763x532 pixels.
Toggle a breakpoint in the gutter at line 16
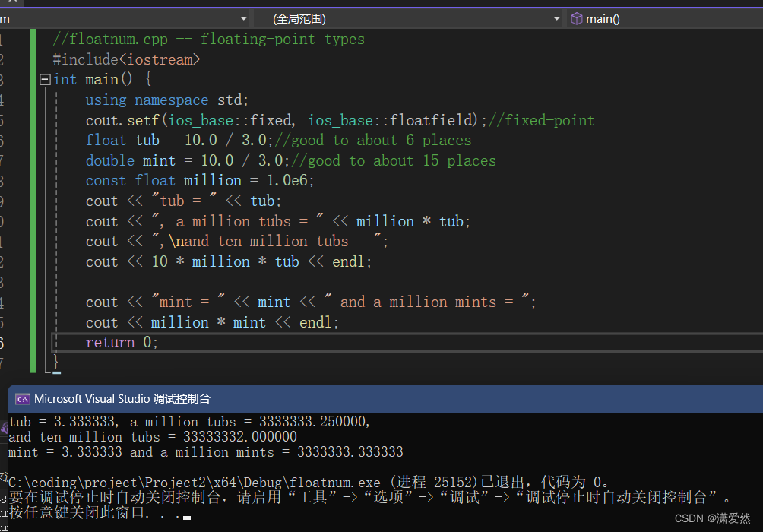tap(15, 342)
